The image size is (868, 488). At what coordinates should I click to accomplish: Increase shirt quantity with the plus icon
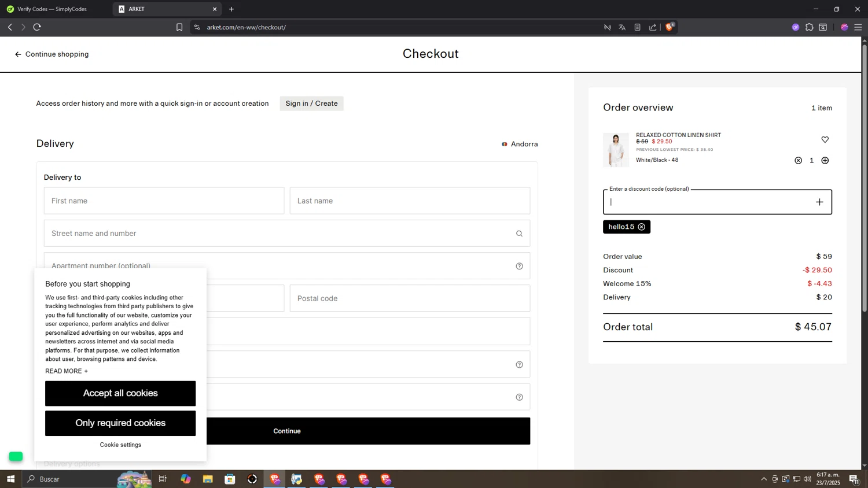pos(825,160)
